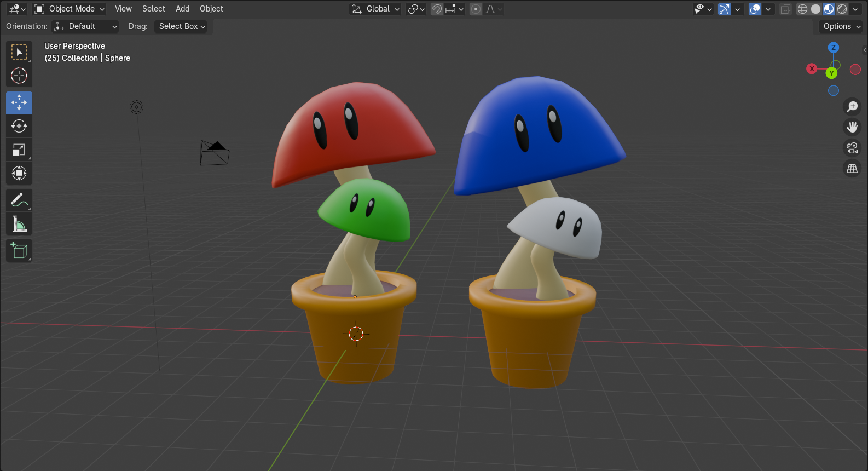Expand the gizmo options arrow
868x471 pixels.
pyautogui.click(x=737, y=9)
